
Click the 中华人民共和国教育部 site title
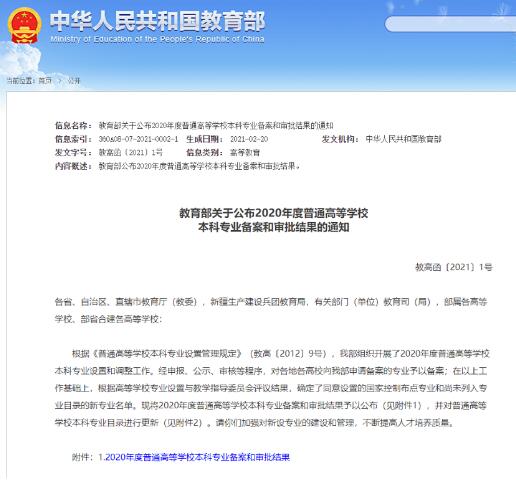(x=157, y=21)
